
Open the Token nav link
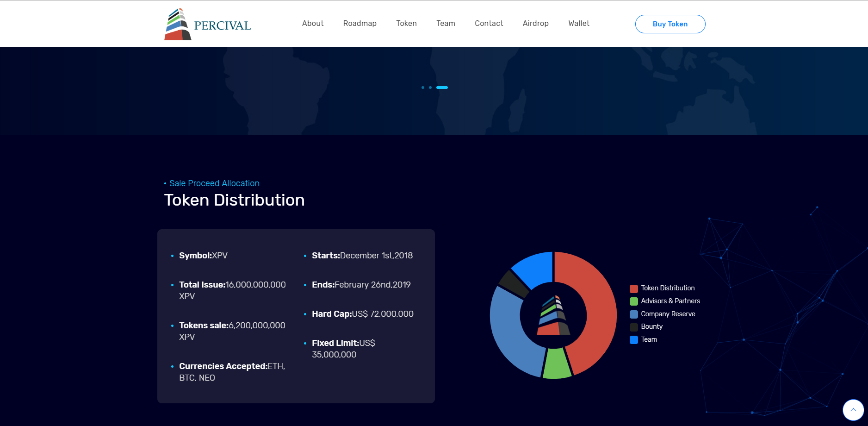pos(406,23)
